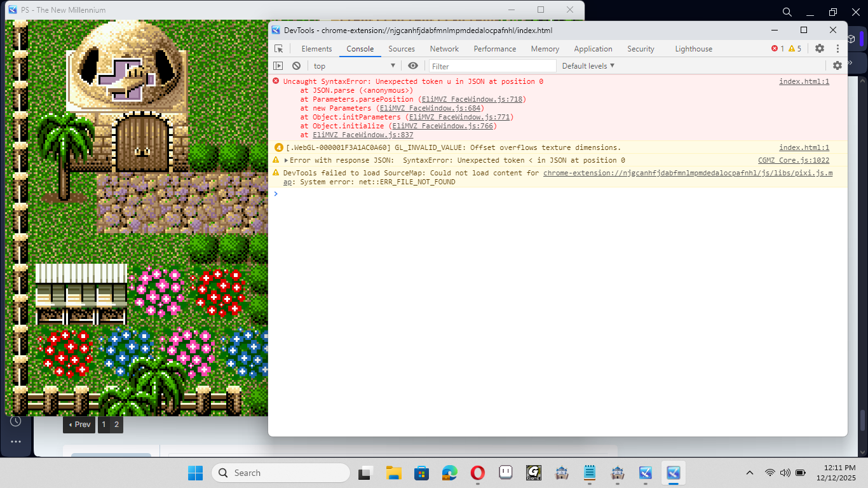The width and height of the screenshot is (868, 488).
Task: Click the red error count badge
Action: tap(778, 49)
